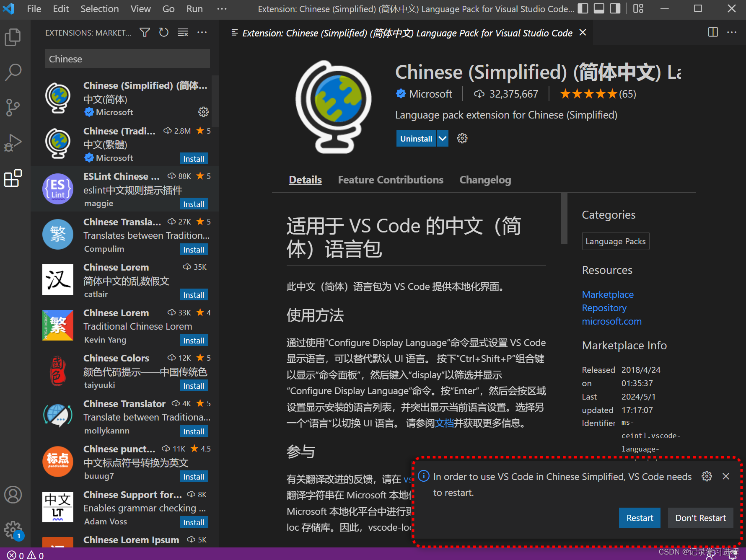The image size is (746, 560).
Task: Click Restart to apply Chinese language pack
Action: [x=640, y=518]
